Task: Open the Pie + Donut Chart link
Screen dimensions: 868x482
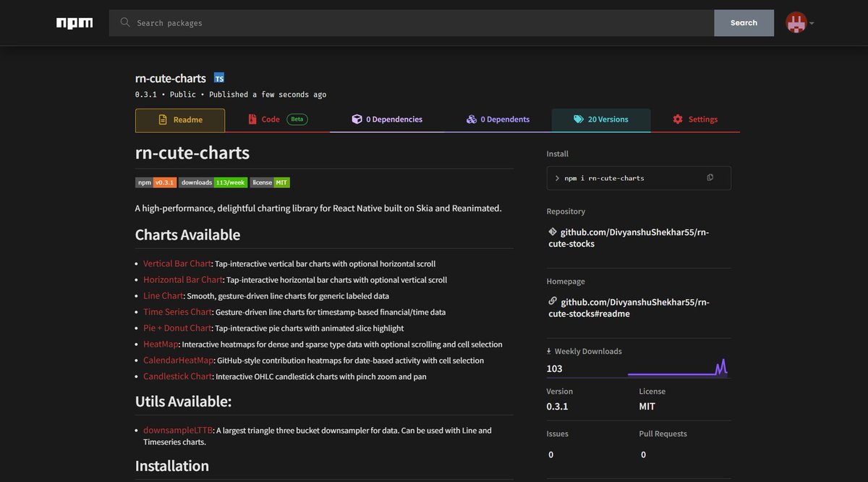Action: 177,328
